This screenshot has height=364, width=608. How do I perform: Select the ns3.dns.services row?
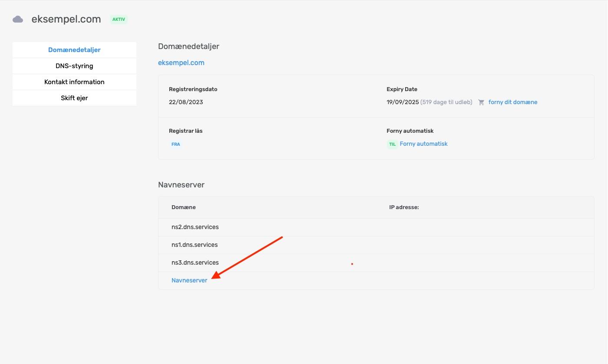click(x=376, y=262)
